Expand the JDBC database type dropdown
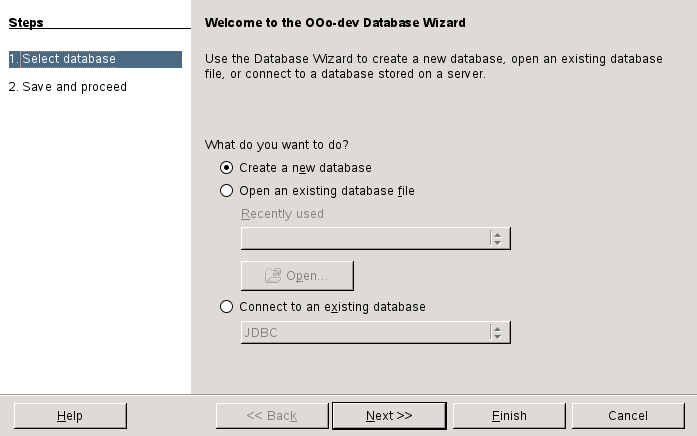This screenshot has height=436, width=697. coord(366,332)
